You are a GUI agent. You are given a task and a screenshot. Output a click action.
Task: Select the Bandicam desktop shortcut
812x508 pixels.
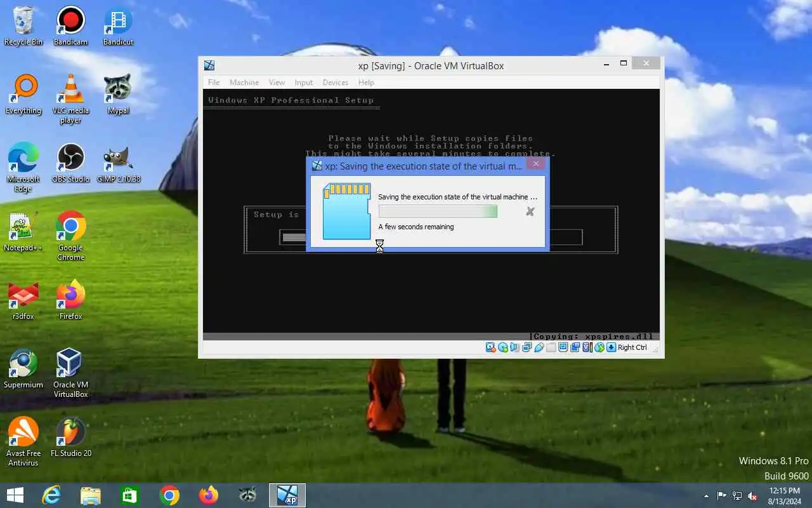70,27
